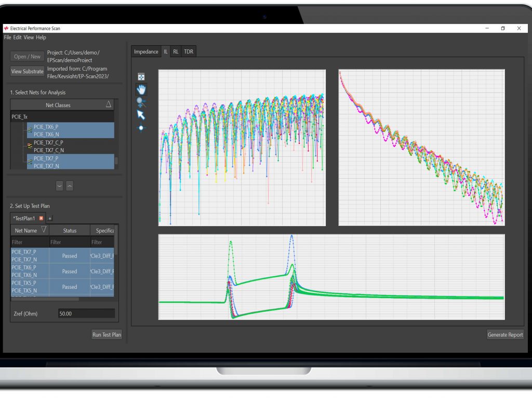This screenshot has width=532, height=399.
Task: Add a new test plan with the plus icon
Action: (x=50, y=218)
